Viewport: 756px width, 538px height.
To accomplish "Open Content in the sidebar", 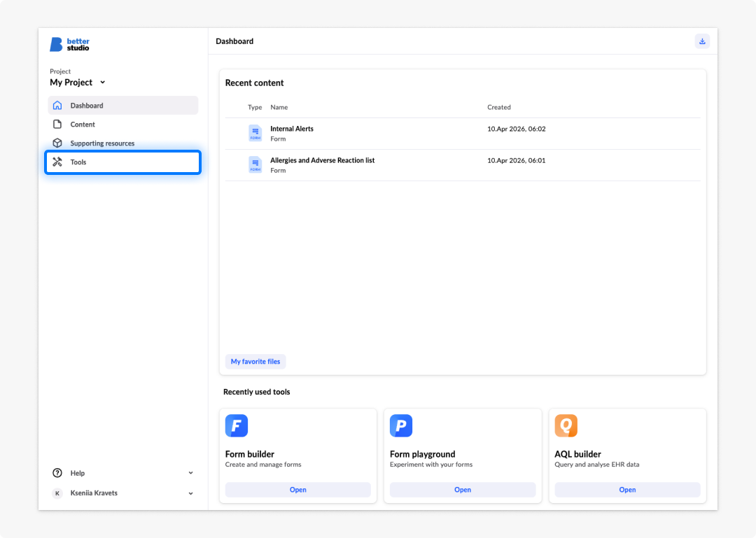I will pyautogui.click(x=123, y=124).
